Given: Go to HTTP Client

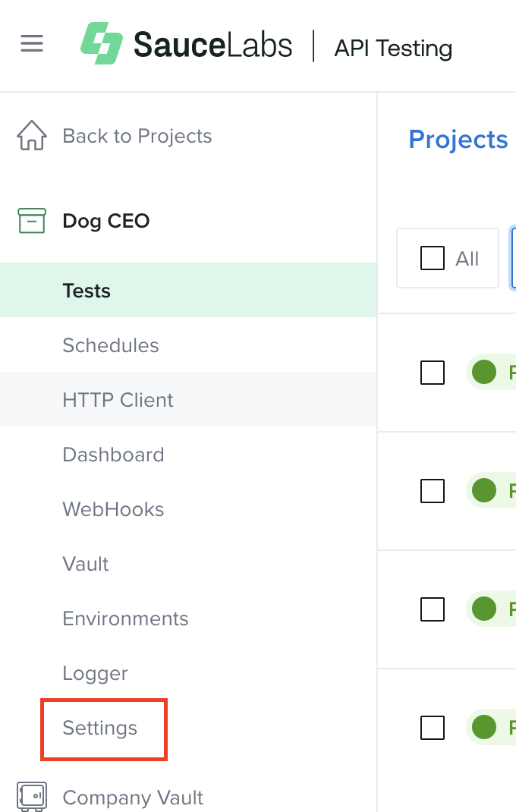Looking at the screenshot, I should tap(118, 400).
